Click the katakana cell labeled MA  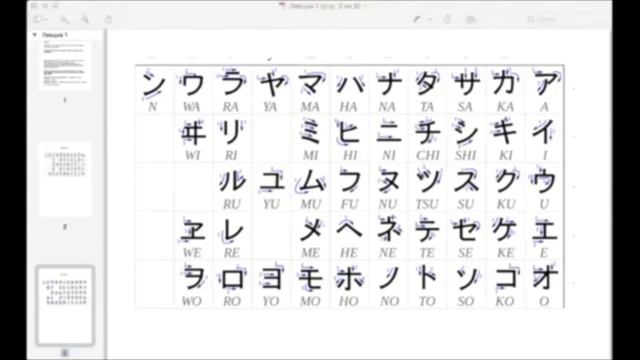click(x=310, y=89)
